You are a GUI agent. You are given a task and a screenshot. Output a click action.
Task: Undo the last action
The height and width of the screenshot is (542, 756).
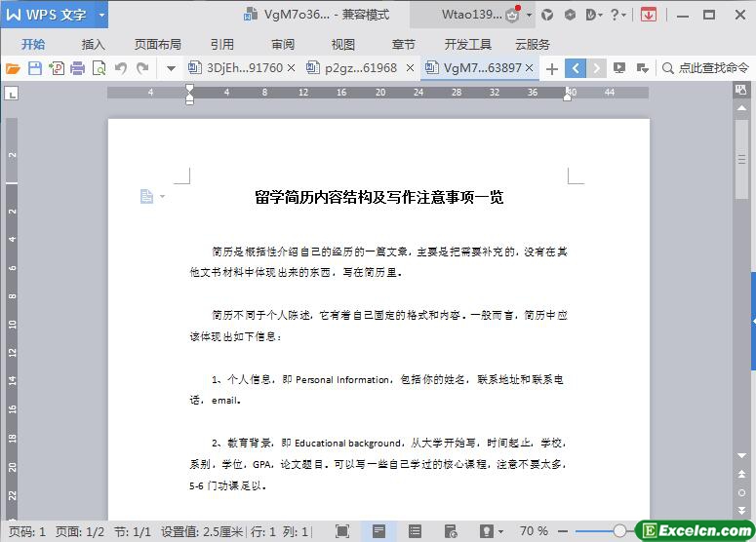[x=121, y=68]
